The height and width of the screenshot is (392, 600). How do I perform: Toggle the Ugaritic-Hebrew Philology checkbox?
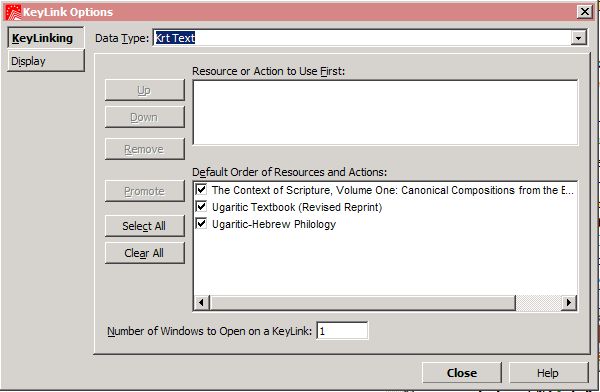click(x=201, y=224)
